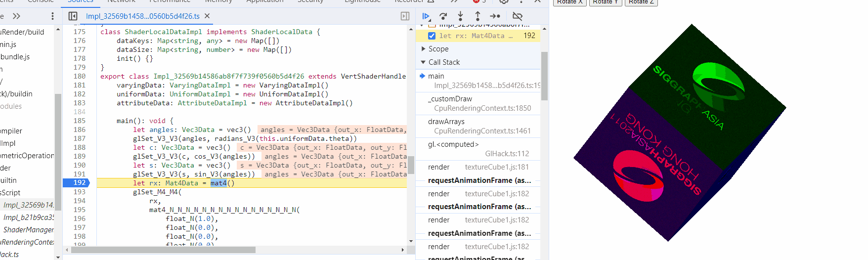Open the min.js file in navigator
Image resolution: width=868 pixels, height=260 pixels.
click(8, 44)
